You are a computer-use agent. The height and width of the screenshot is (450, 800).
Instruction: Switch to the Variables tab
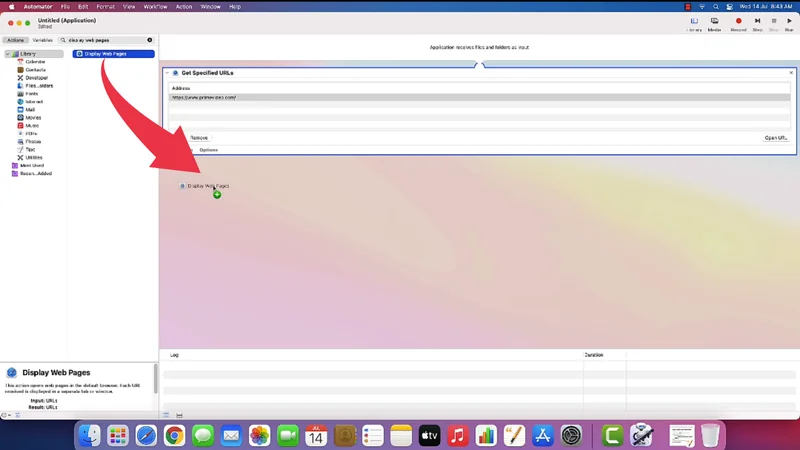tap(42, 40)
